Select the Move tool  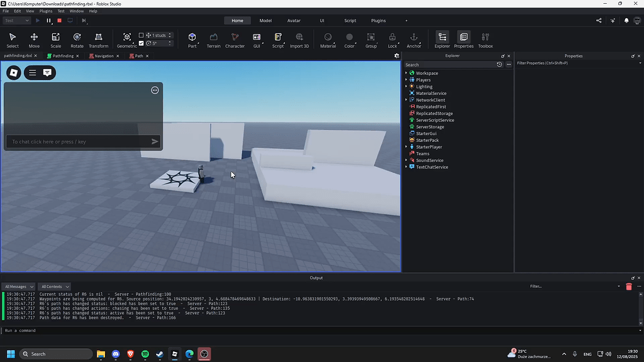(x=34, y=40)
